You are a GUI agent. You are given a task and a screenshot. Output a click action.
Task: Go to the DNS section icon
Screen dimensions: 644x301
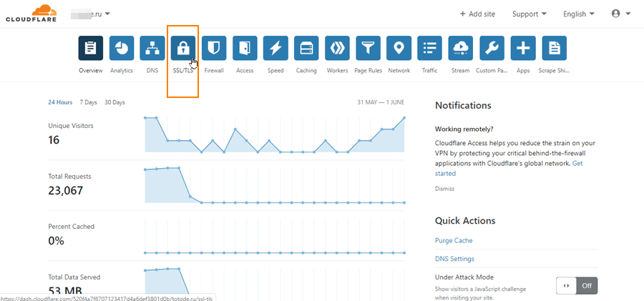click(x=152, y=49)
